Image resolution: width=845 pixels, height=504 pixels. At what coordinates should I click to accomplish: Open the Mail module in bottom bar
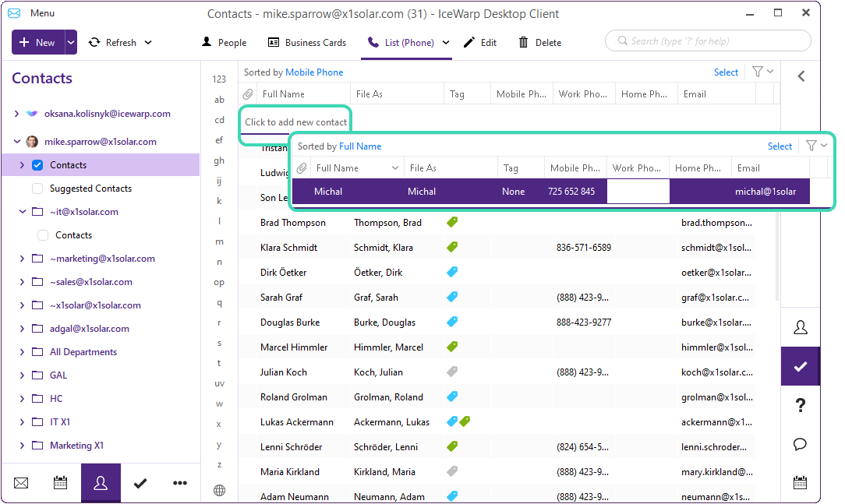click(21, 483)
